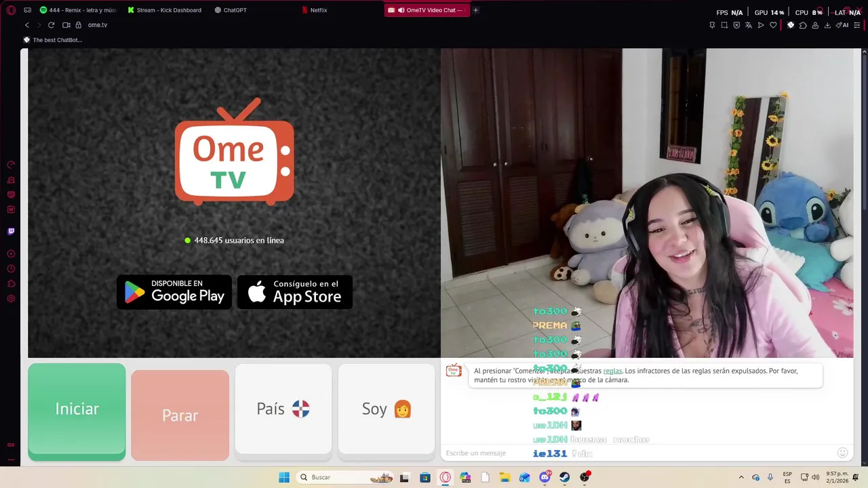The height and width of the screenshot is (488, 868).
Task: Click the Iniciar button
Action: tap(77, 412)
